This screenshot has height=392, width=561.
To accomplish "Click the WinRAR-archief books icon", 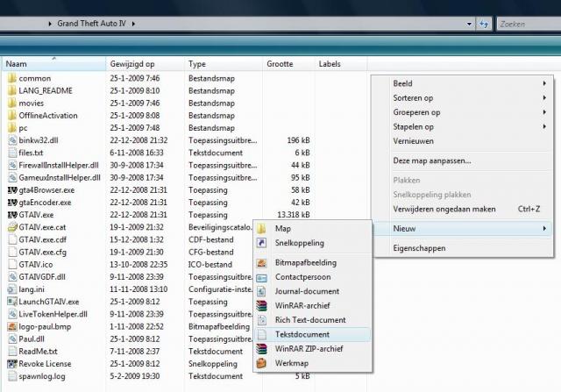I will click(261, 306).
